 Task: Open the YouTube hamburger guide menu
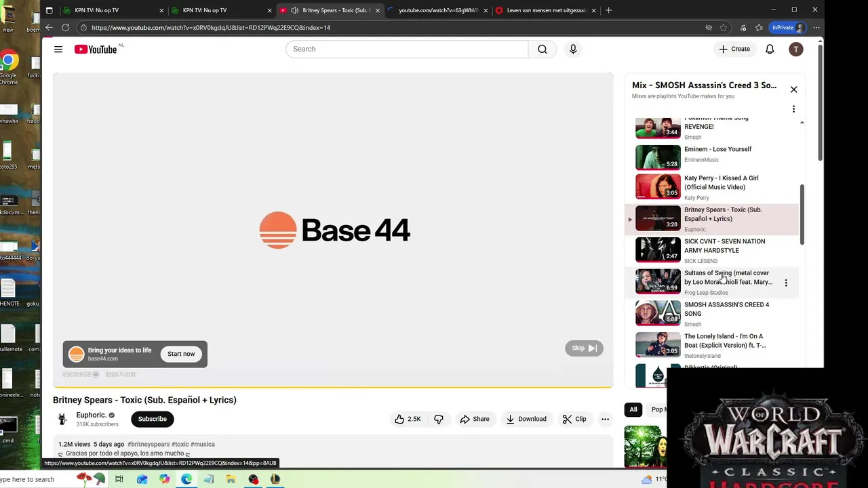[x=58, y=49]
